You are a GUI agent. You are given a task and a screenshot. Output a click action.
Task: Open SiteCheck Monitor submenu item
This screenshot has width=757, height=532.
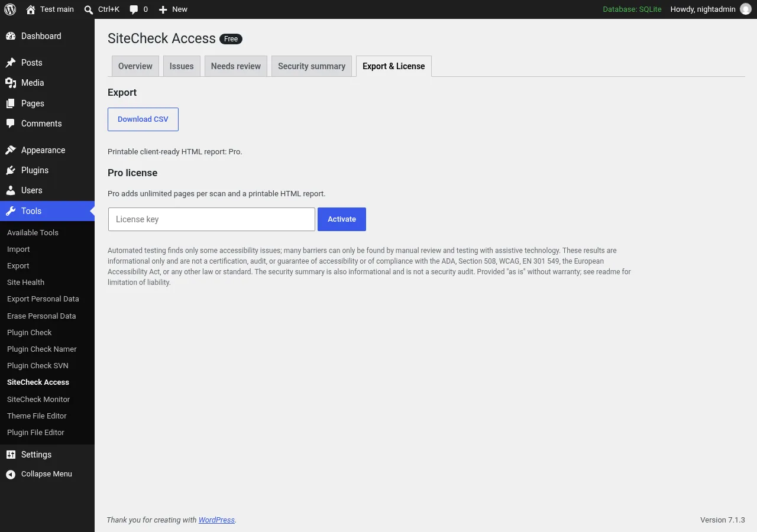[38, 400]
